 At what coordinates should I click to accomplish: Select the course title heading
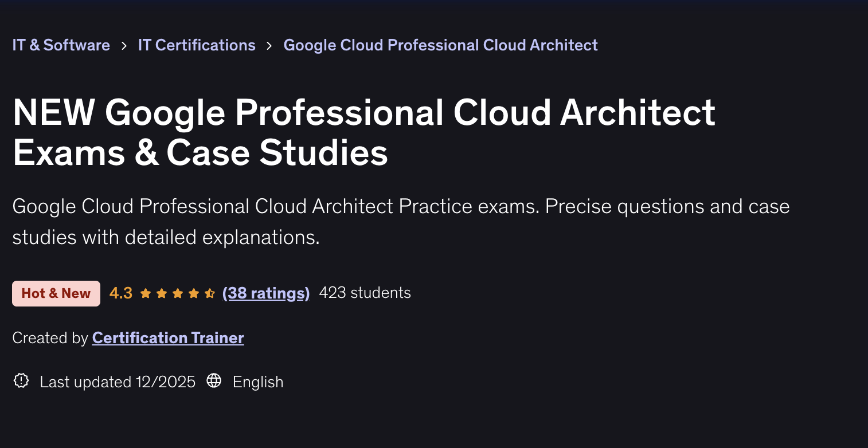(x=364, y=132)
